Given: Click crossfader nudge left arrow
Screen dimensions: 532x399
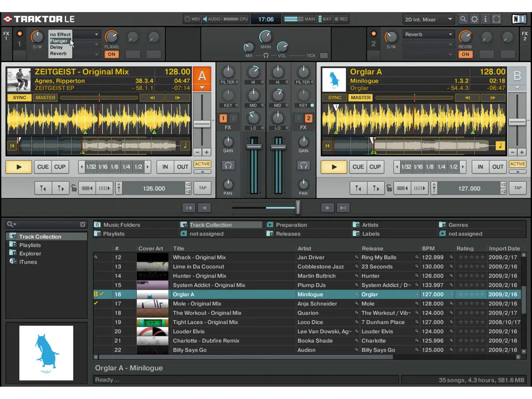Looking at the screenshot, I should [x=204, y=208].
